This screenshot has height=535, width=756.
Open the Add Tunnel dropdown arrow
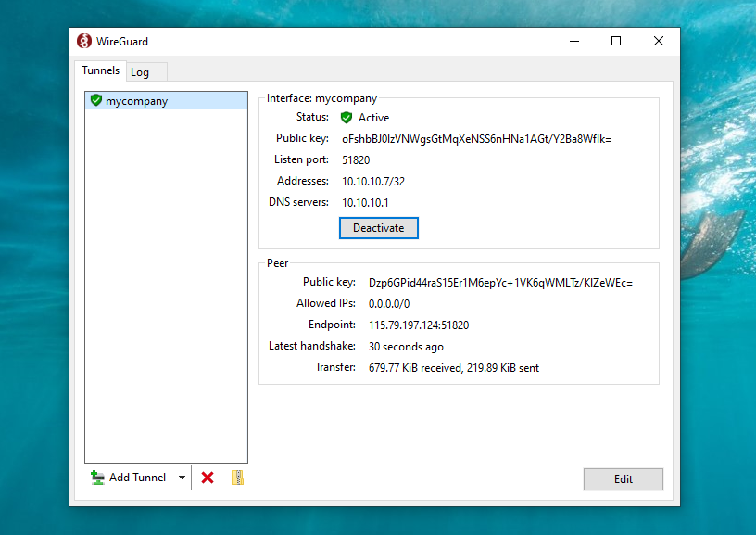pyautogui.click(x=182, y=478)
